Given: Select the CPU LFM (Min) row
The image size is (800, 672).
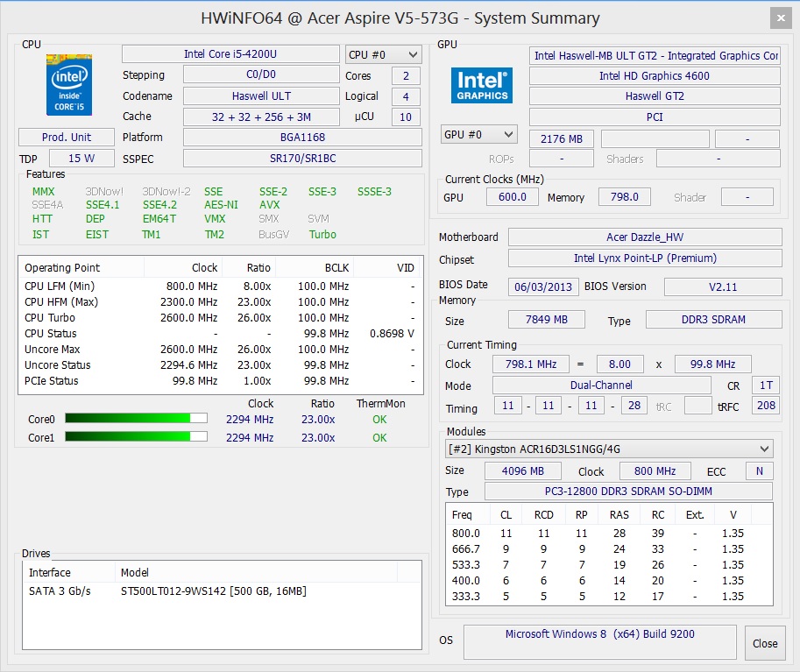Looking at the screenshot, I should (x=221, y=286).
